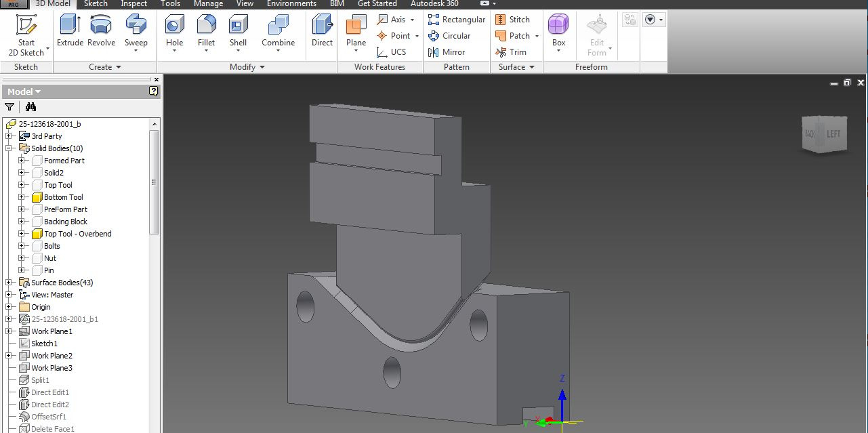This screenshot has height=433, width=868.
Task: Activate the Revolve tool
Action: coord(100,30)
